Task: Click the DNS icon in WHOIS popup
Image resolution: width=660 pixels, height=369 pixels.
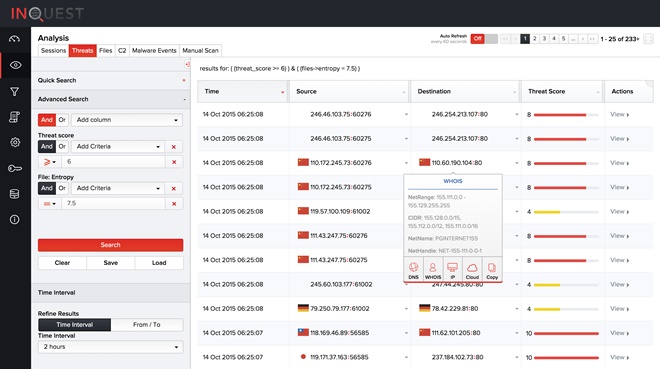Action: click(413, 271)
